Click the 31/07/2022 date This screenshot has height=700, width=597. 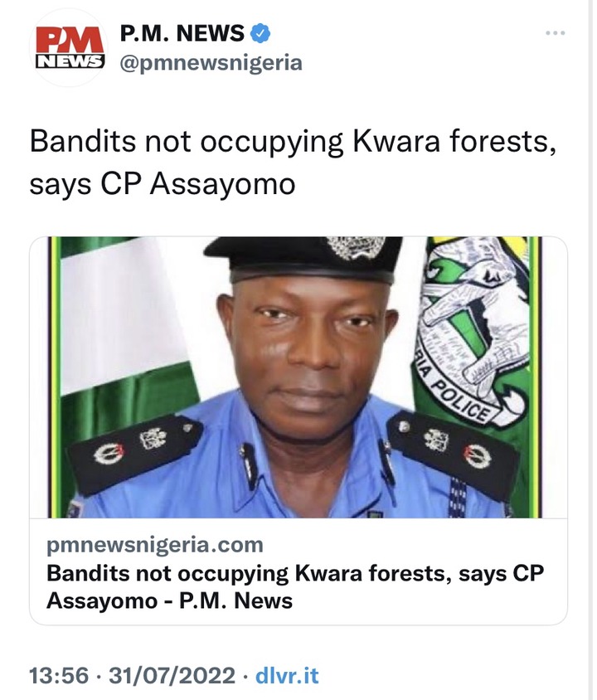[172, 675]
